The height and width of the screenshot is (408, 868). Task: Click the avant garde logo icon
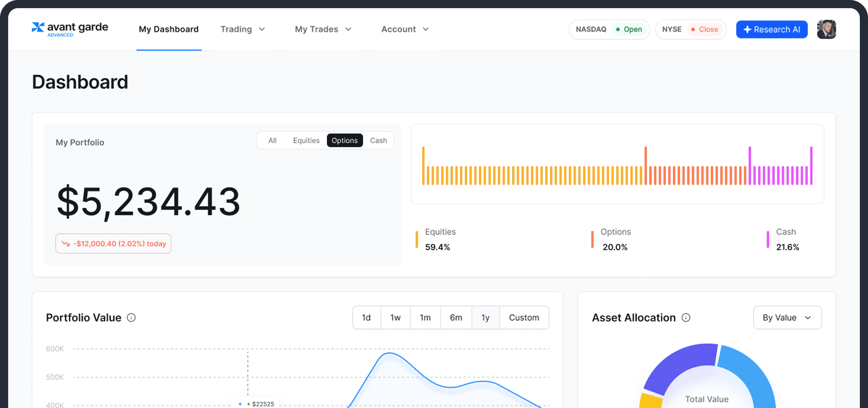38,27
